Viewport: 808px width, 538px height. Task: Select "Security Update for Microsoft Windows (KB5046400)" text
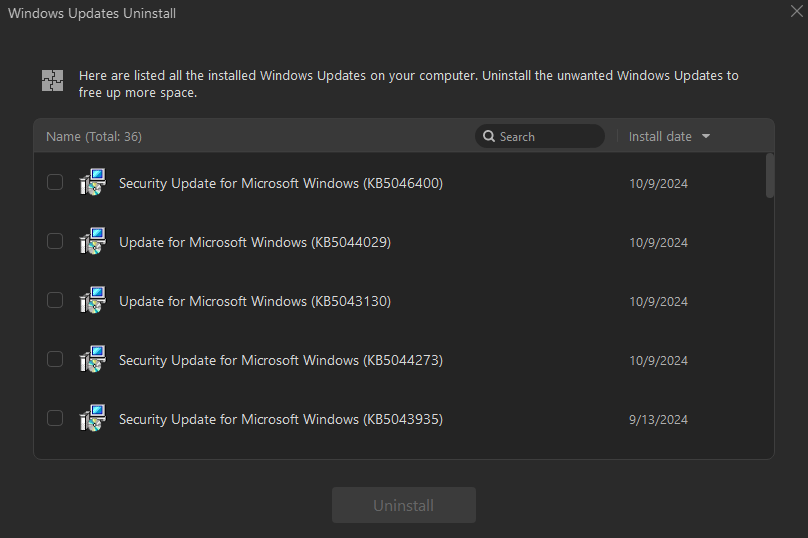pos(281,183)
